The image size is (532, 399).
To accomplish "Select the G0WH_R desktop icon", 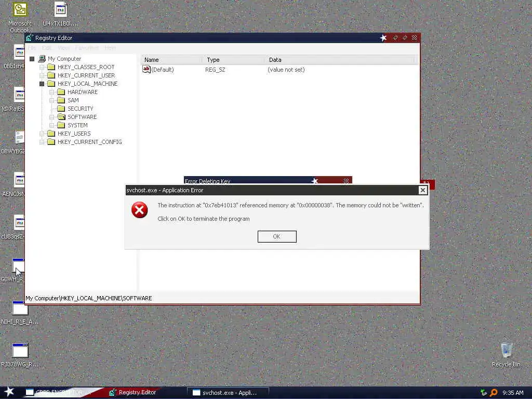I will coord(13,270).
